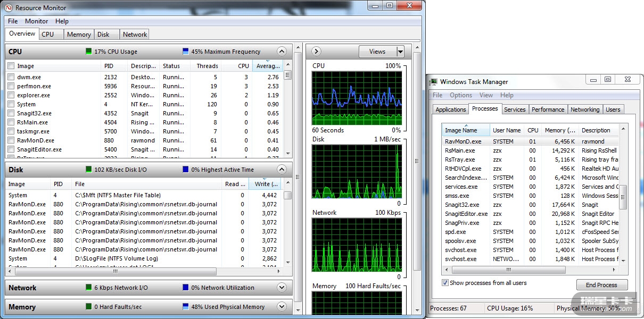
Task: Sort CPU list by PID column header
Action: point(115,66)
